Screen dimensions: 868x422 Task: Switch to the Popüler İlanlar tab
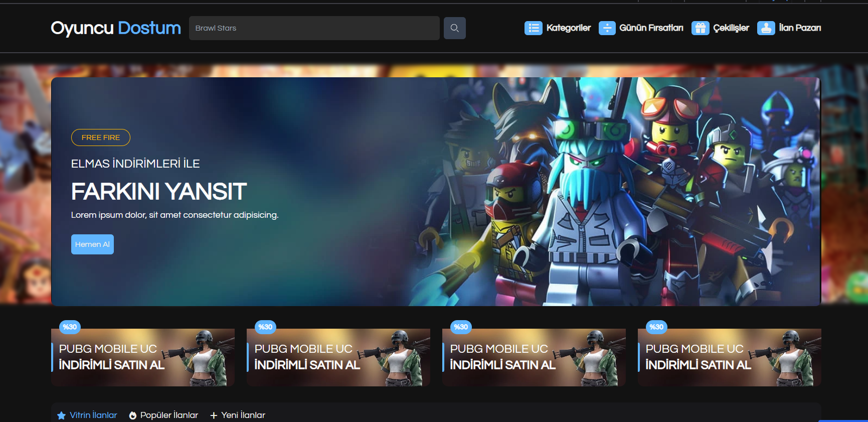click(163, 415)
